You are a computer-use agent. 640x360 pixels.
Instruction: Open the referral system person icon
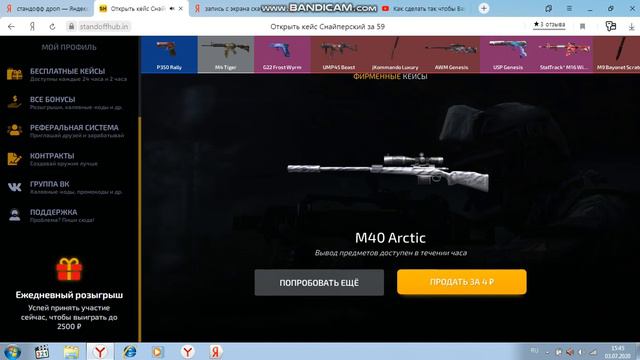point(14,130)
